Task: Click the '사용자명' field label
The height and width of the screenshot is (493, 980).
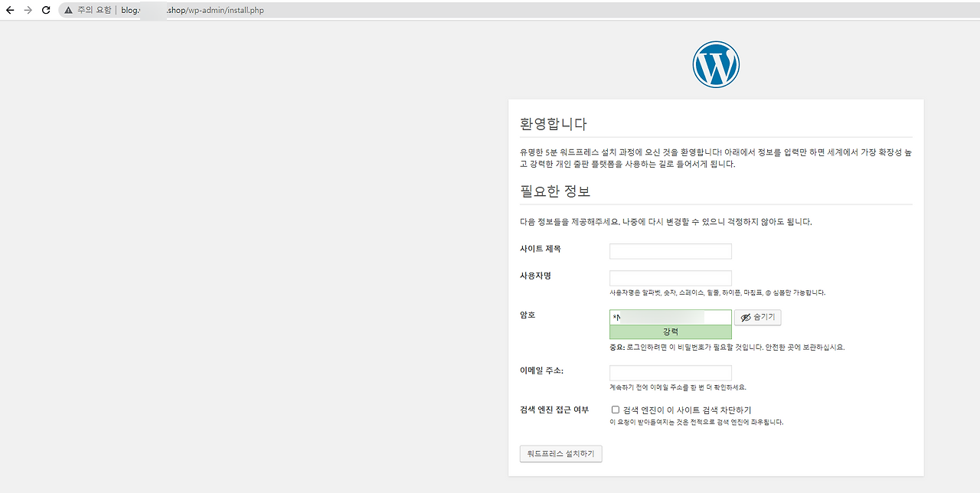Action: pos(535,276)
